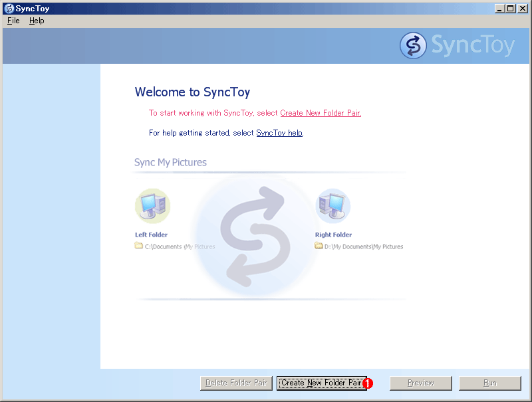Click the Create New Folder Pair button
532x402 pixels.
point(322,383)
